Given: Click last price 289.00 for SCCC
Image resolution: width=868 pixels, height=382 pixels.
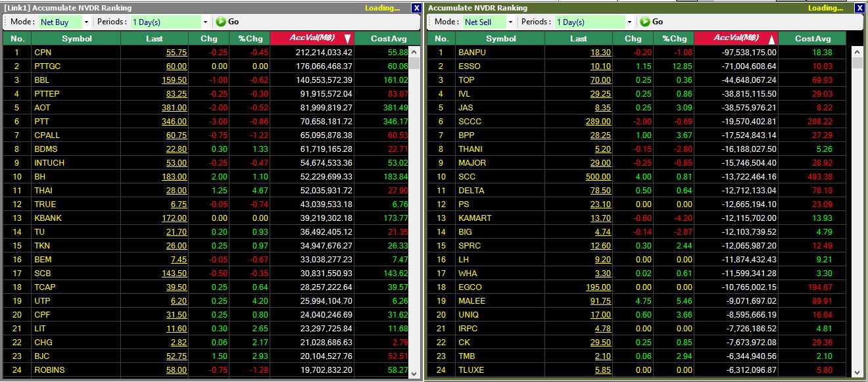Looking at the screenshot, I should tap(598, 121).
